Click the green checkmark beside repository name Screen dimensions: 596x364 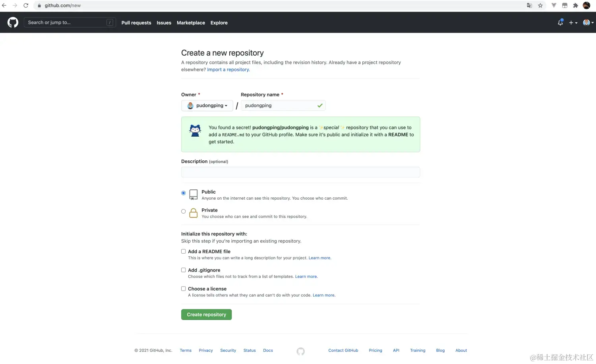320,106
